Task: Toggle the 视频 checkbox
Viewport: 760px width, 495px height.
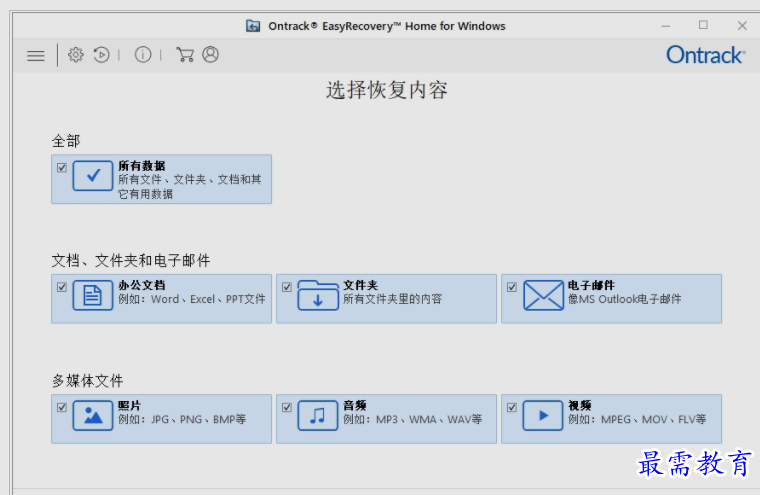Action: [512, 407]
